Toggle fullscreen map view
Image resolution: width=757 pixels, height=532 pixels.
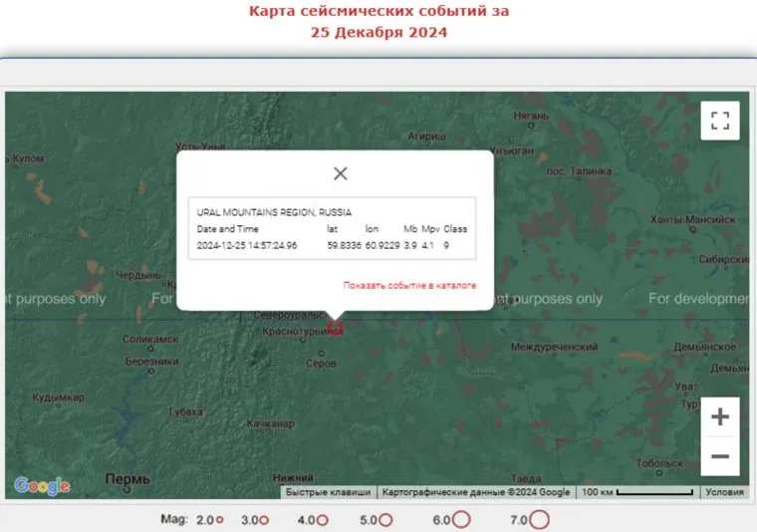(720, 121)
